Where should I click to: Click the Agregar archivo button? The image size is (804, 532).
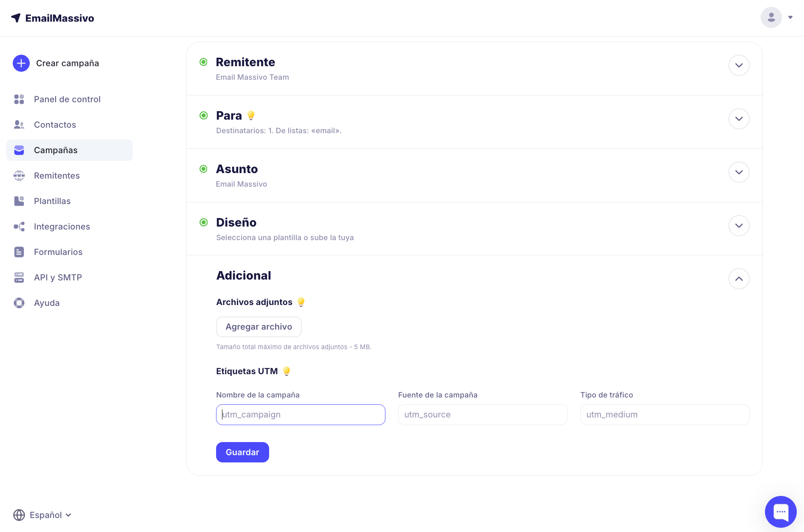[x=259, y=327]
